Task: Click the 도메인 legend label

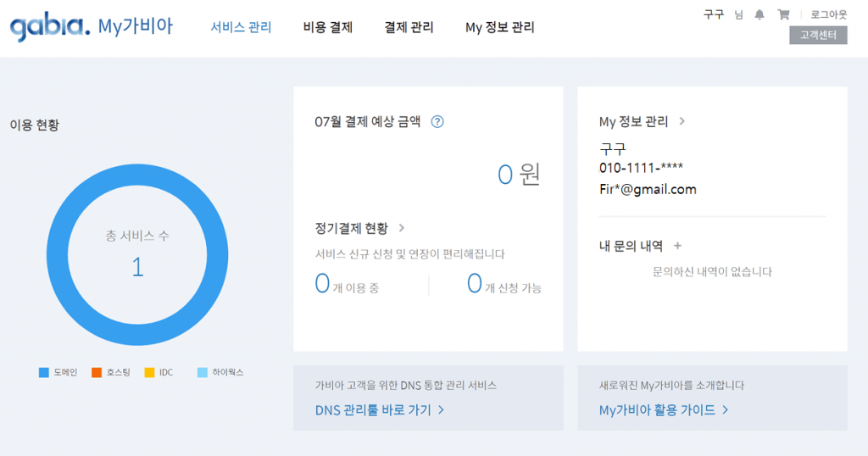Action: click(65, 372)
